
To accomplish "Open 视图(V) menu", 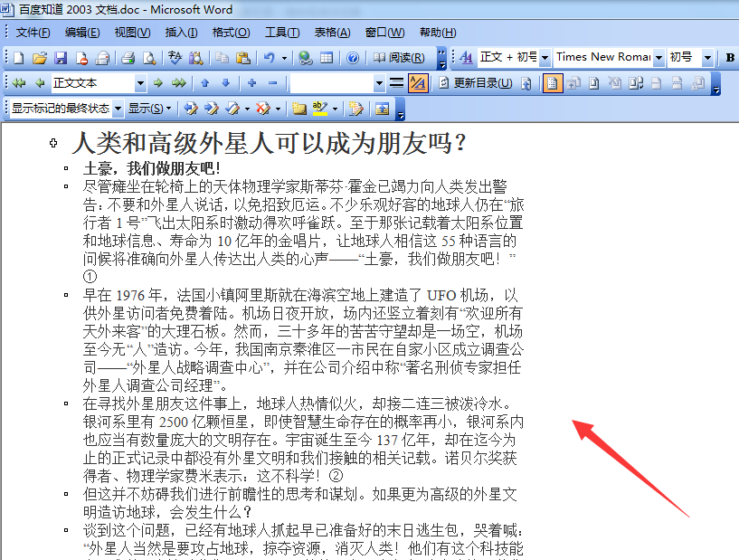I will 132,33.
